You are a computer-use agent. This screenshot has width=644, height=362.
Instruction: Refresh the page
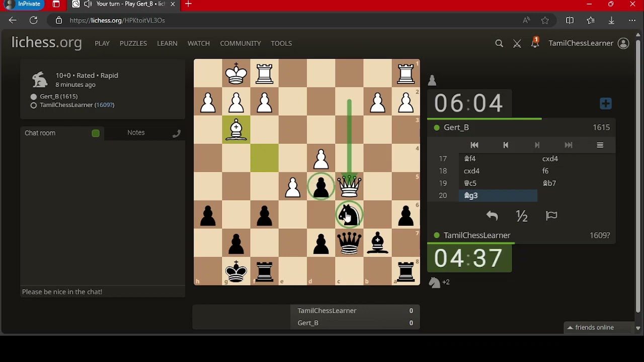(x=34, y=21)
